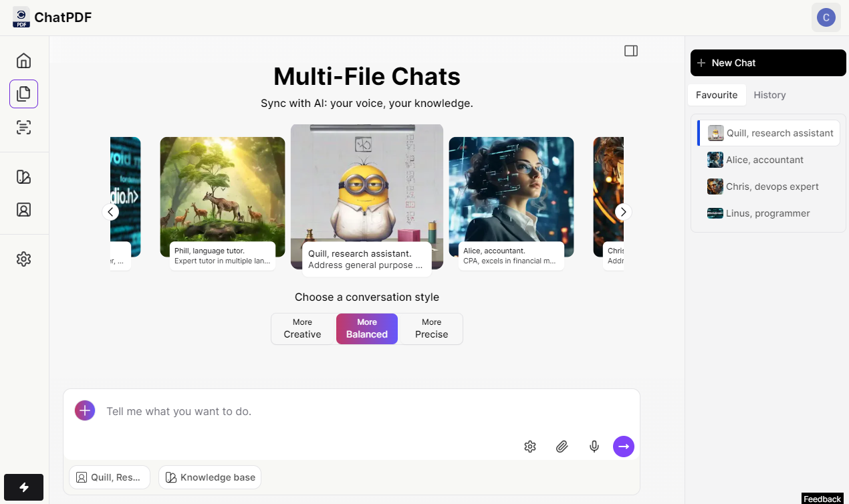Select the multi-file documents sidebar icon
The height and width of the screenshot is (504, 849).
(x=23, y=94)
